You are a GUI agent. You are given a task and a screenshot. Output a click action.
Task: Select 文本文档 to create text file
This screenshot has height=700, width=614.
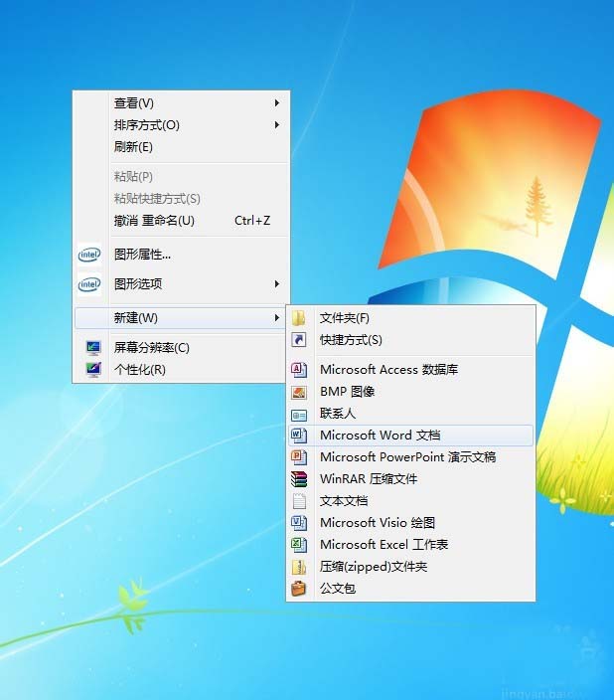pos(344,501)
